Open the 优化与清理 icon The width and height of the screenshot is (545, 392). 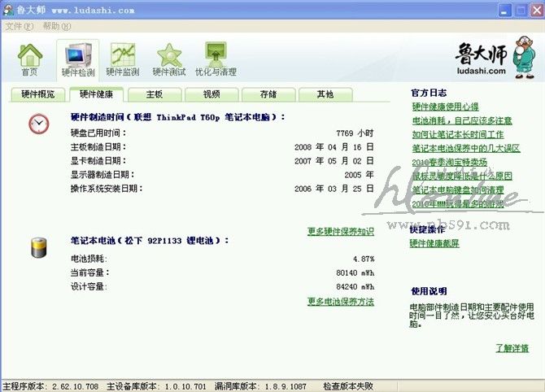(216, 59)
